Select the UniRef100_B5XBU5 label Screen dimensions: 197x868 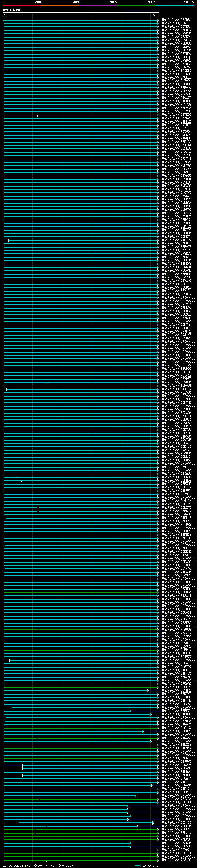tap(177, 410)
